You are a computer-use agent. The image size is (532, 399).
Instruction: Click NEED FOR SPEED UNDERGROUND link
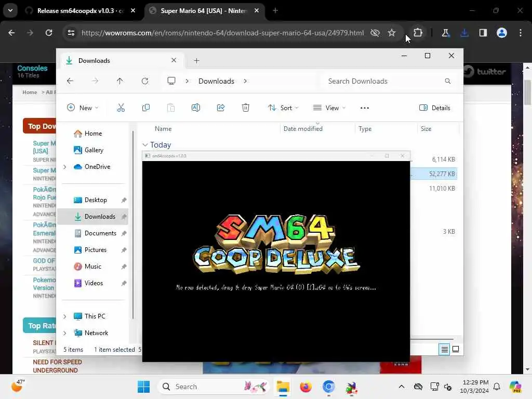[57, 366]
